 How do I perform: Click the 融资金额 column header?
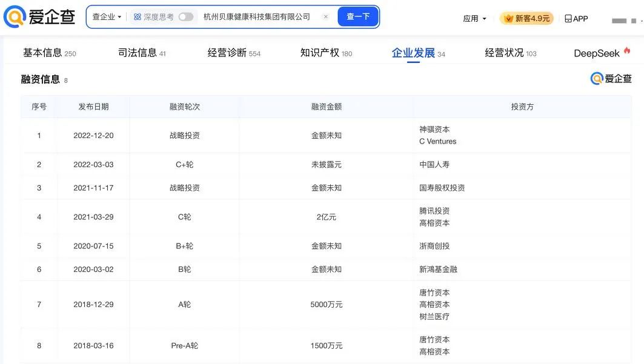pyautogui.click(x=326, y=107)
